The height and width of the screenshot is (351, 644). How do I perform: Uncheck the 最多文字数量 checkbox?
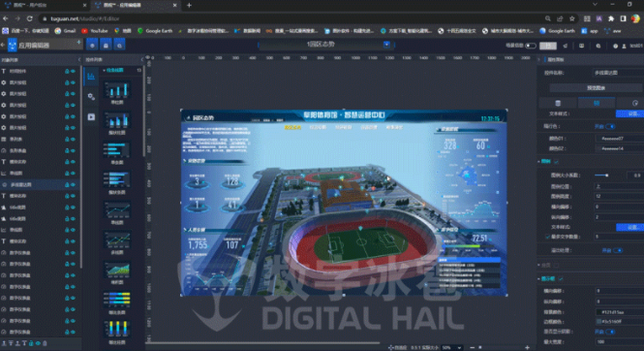coord(547,237)
